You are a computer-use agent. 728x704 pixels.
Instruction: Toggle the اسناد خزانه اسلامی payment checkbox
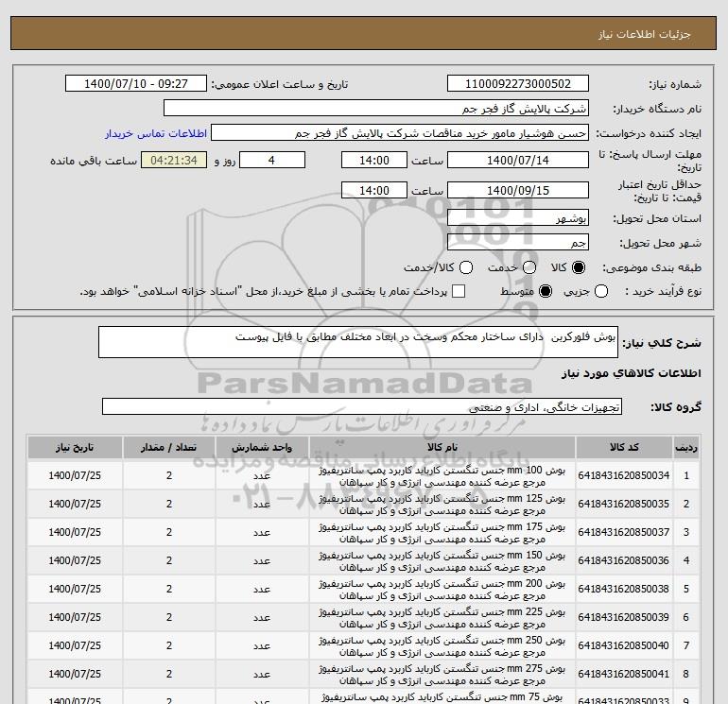[x=459, y=291]
